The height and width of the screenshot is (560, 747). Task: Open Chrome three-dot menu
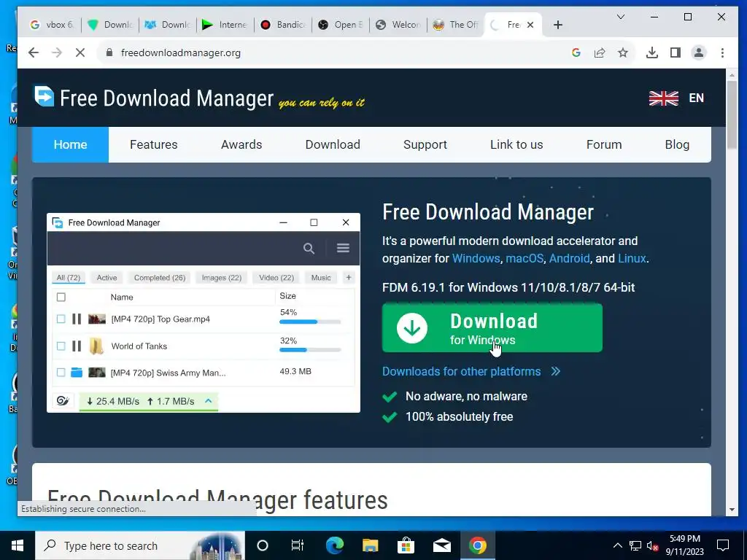point(722,52)
